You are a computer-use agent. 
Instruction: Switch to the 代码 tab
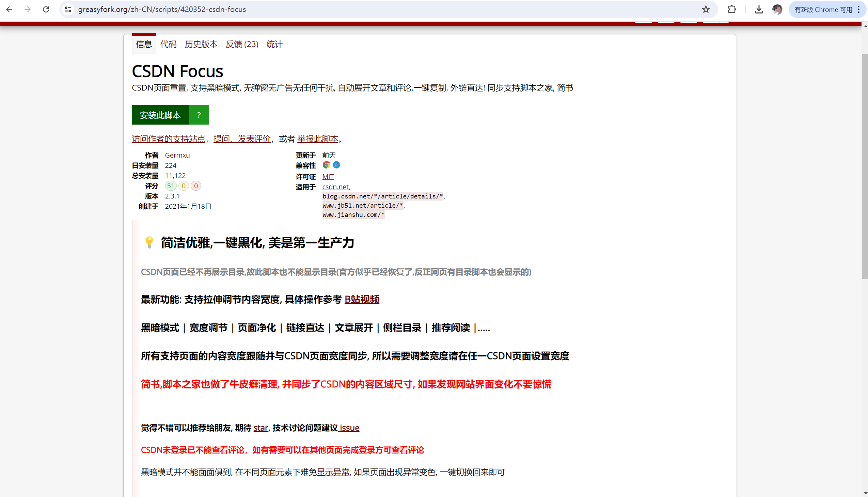pos(168,44)
